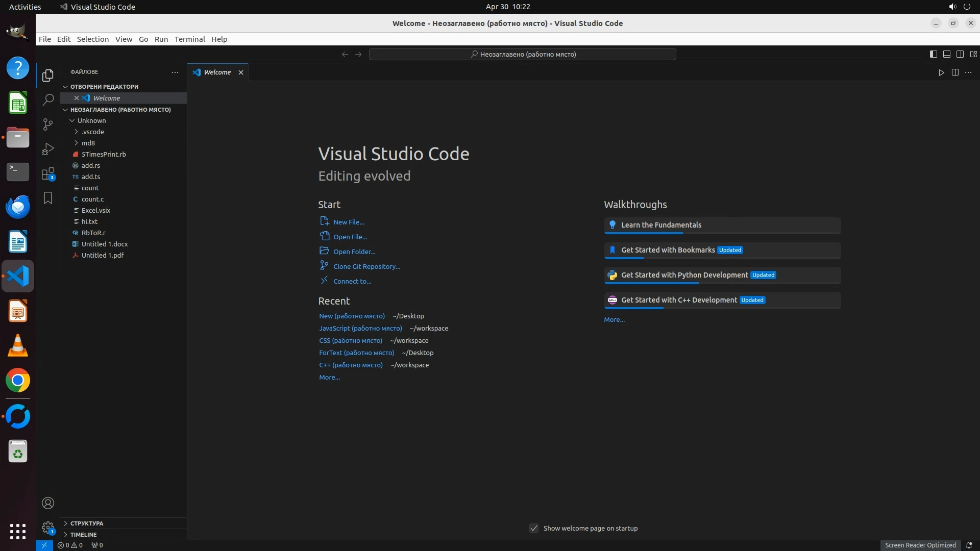Click the split editor right icon

955,72
